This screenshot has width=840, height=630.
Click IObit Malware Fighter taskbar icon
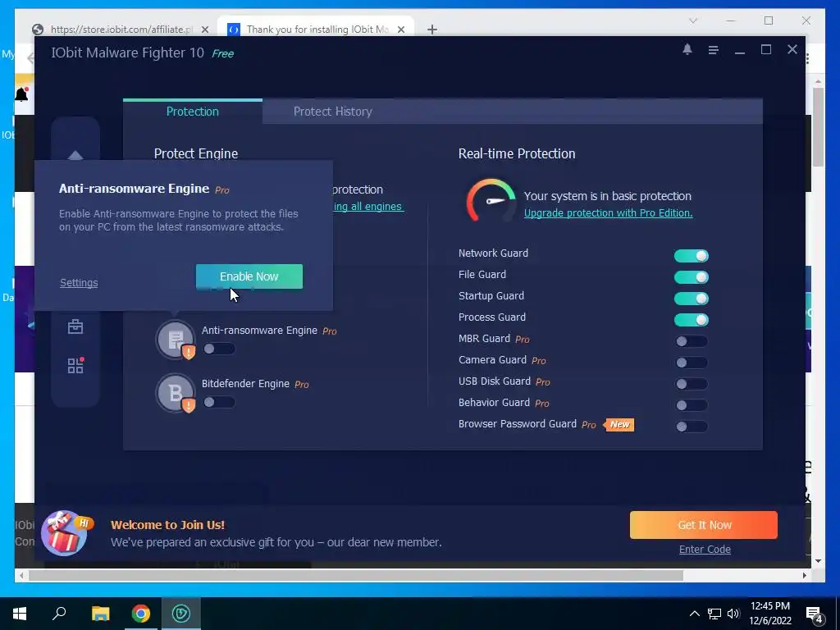click(181, 614)
